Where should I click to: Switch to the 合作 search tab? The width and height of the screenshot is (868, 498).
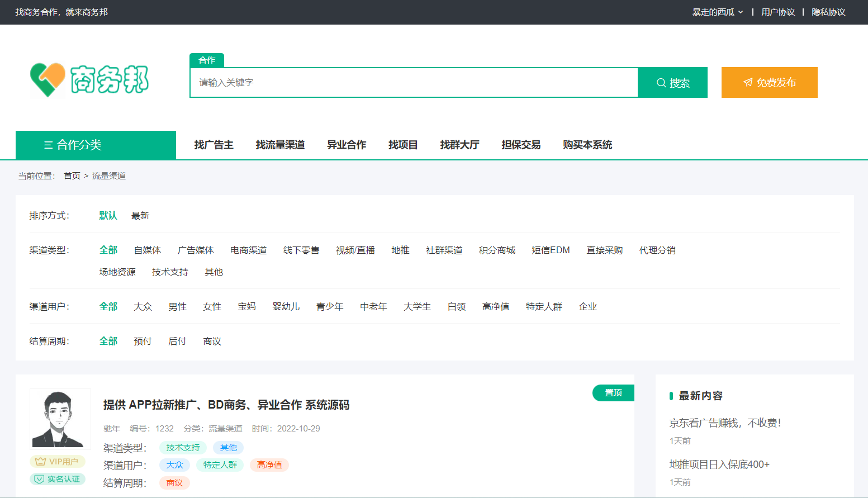click(x=206, y=60)
